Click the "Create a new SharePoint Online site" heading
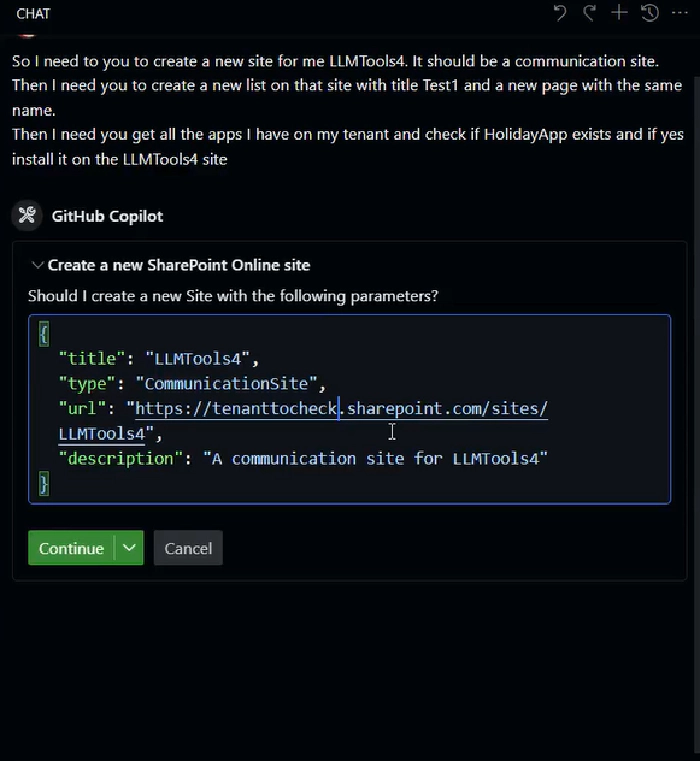Image resolution: width=700 pixels, height=761 pixels. 179,265
